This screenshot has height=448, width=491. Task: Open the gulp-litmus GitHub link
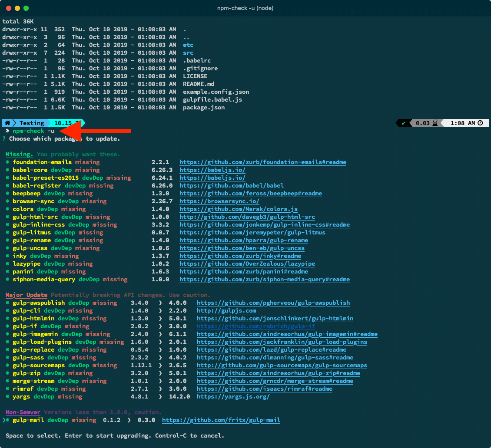pos(252,232)
